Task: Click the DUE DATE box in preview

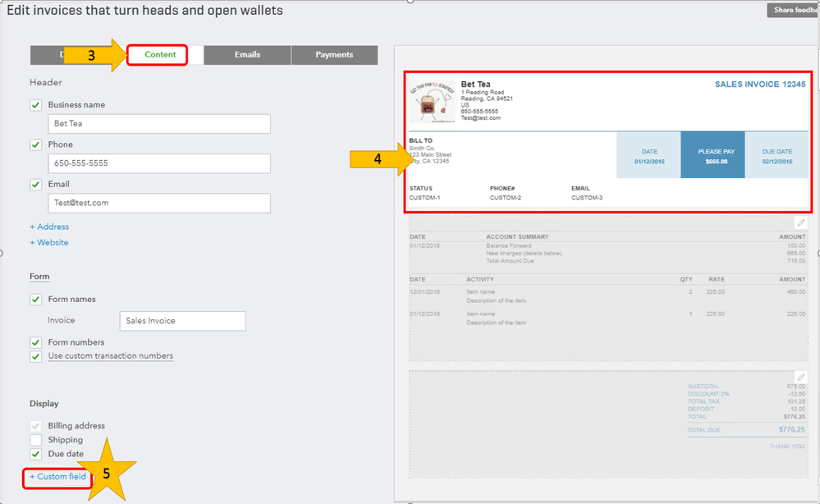Action: click(x=776, y=155)
